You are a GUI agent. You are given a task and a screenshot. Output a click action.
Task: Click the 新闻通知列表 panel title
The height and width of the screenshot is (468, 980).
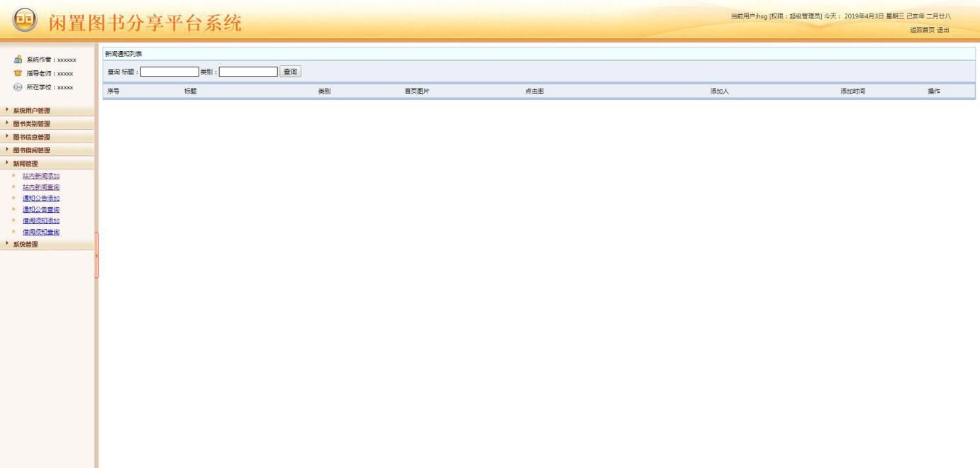pyautogui.click(x=123, y=54)
